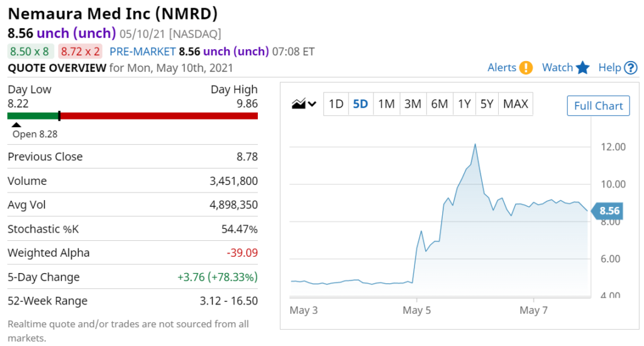Click the red portion of day range bar
The height and width of the screenshot is (346, 644).
coord(159,116)
